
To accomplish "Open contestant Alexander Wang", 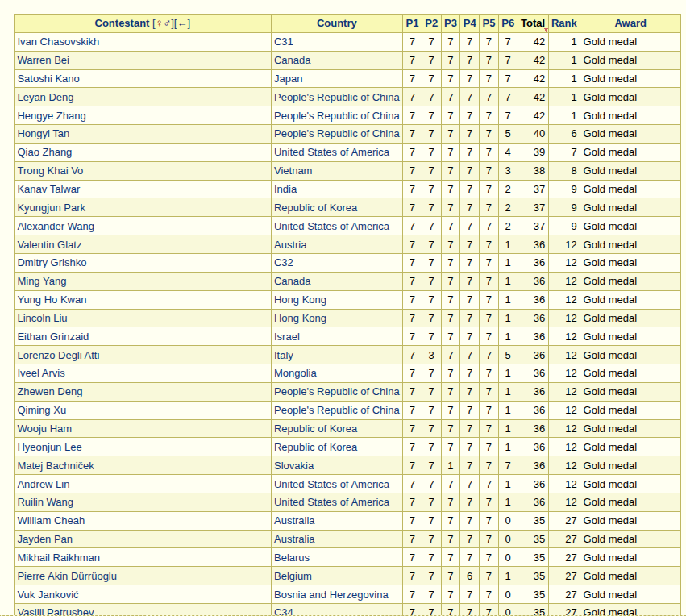I will 56,227.
